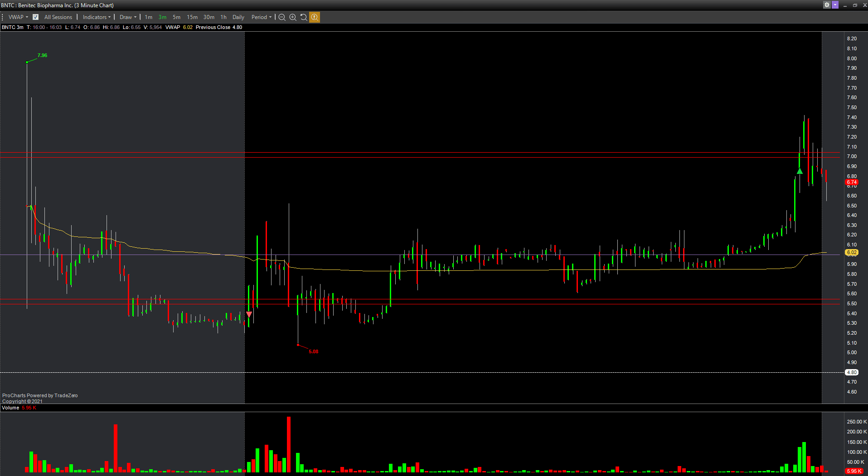868x476 pixels.
Task: Click the 5.08 low price label
Action: (x=314, y=351)
